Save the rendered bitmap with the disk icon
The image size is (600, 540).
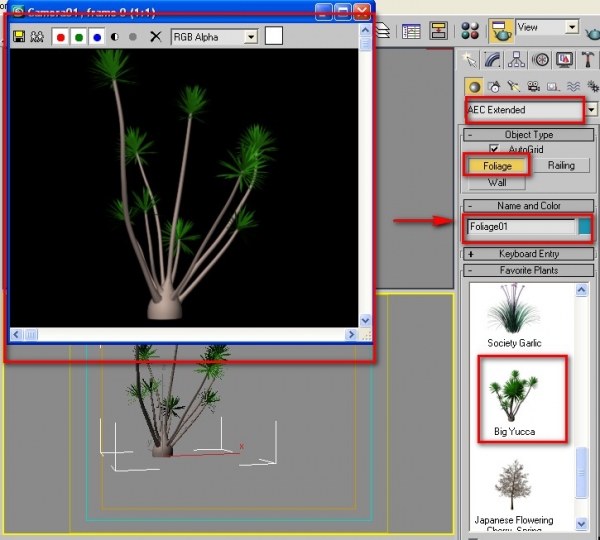coord(19,37)
